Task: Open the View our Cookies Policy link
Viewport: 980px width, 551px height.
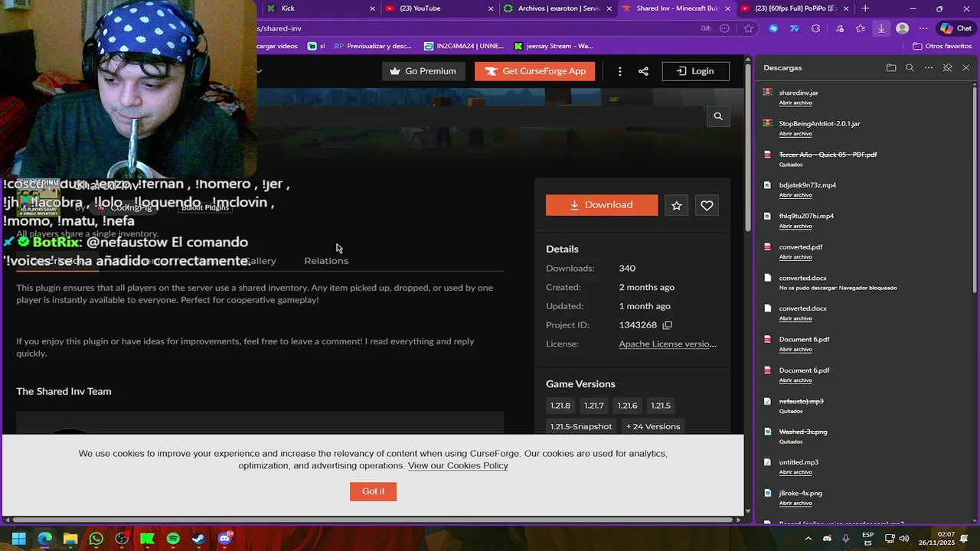Action: tap(458, 465)
